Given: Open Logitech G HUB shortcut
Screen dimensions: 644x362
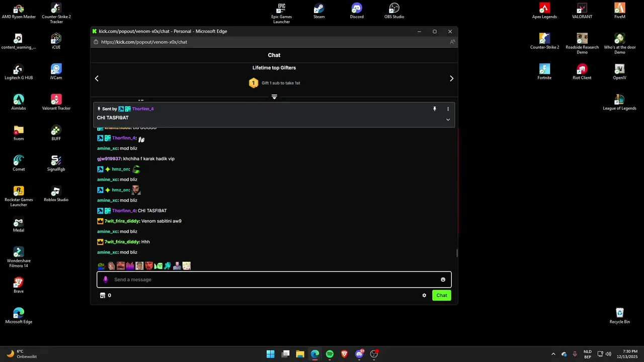Looking at the screenshot, I should click(x=19, y=72).
